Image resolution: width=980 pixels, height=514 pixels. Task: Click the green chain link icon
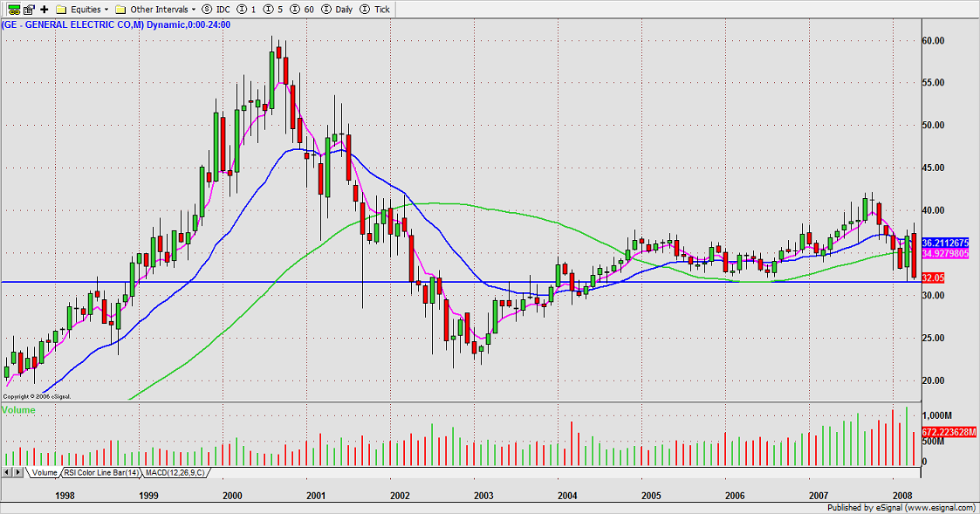point(13,10)
